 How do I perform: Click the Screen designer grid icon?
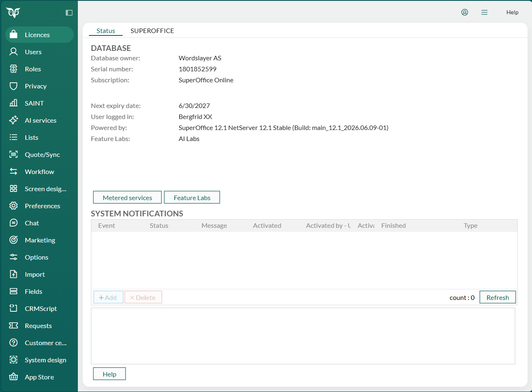tap(13, 189)
